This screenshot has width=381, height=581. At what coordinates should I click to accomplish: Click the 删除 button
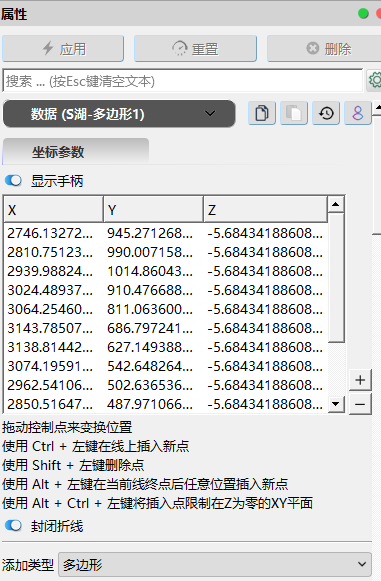coord(324,49)
